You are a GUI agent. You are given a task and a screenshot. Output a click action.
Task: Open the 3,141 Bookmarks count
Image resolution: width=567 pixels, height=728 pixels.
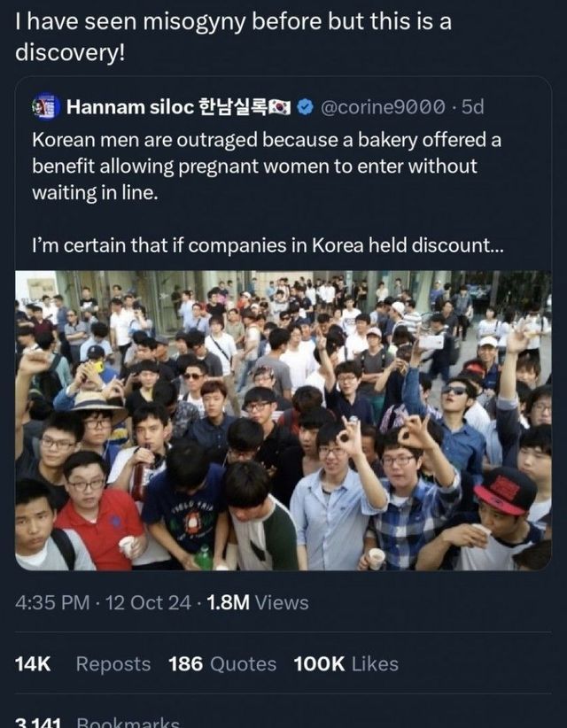click(x=97, y=722)
